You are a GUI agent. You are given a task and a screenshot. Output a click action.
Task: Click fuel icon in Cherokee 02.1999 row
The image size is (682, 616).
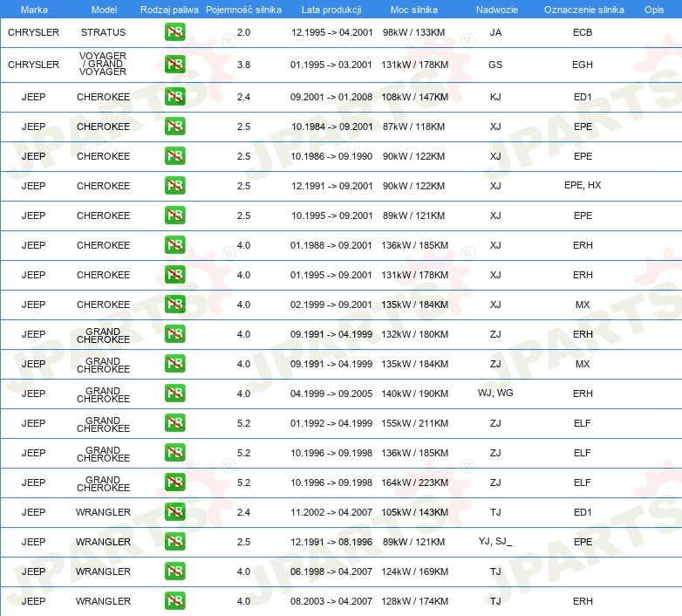pyautogui.click(x=174, y=305)
